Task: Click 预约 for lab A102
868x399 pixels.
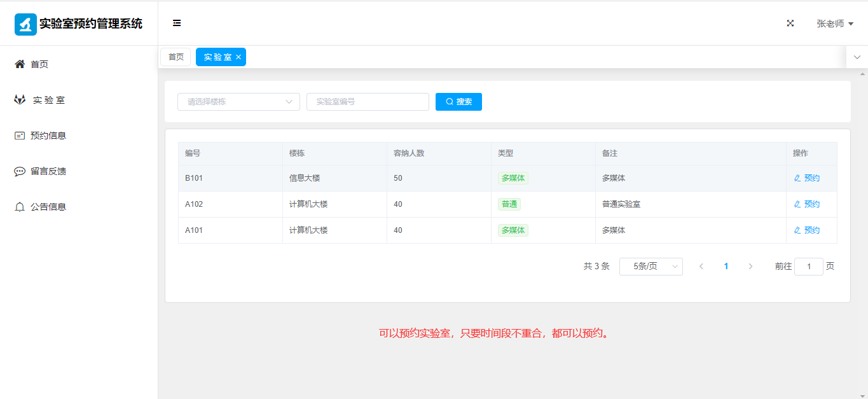Action: pyautogui.click(x=807, y=204)
